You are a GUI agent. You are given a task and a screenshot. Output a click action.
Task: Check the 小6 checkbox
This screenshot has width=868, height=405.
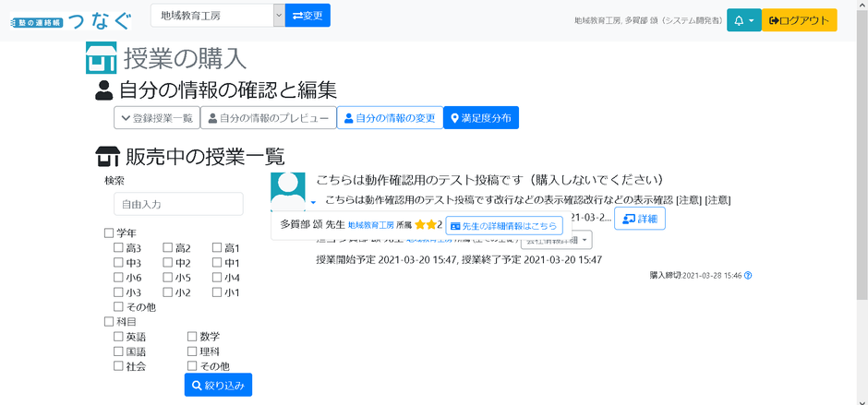tap(118, 278)
